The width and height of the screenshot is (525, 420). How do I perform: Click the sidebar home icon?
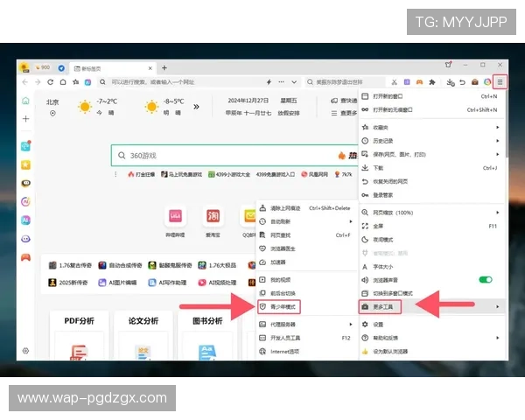pyautogui.click(x=25, y=101)
